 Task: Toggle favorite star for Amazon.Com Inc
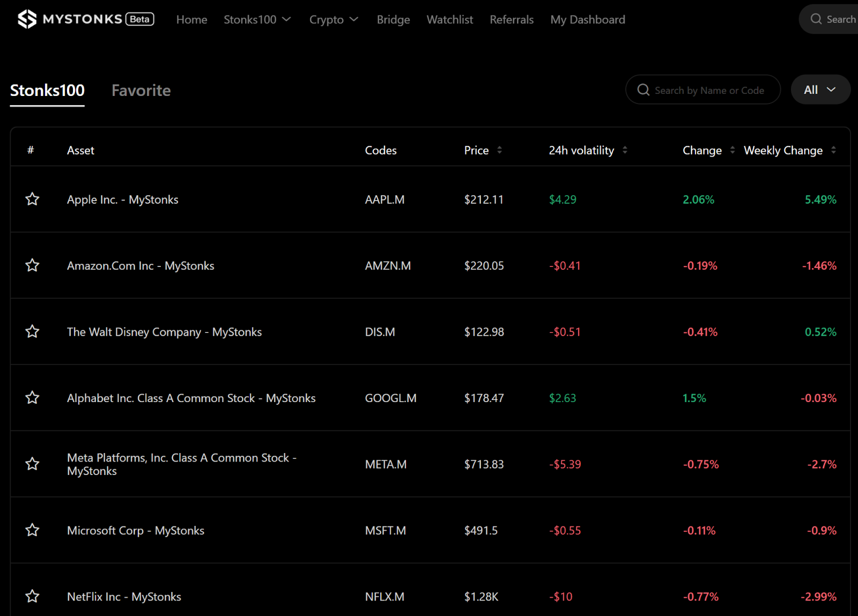point(32,265)
